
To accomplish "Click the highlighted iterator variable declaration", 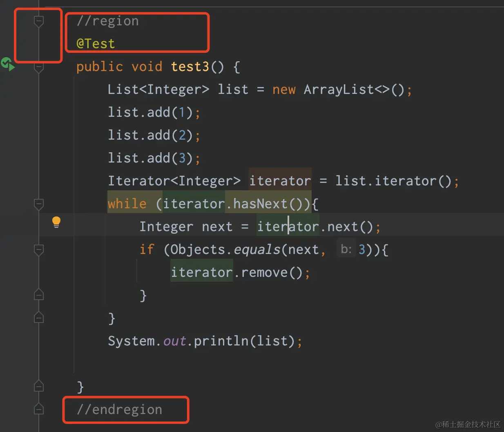I will 280,181.
